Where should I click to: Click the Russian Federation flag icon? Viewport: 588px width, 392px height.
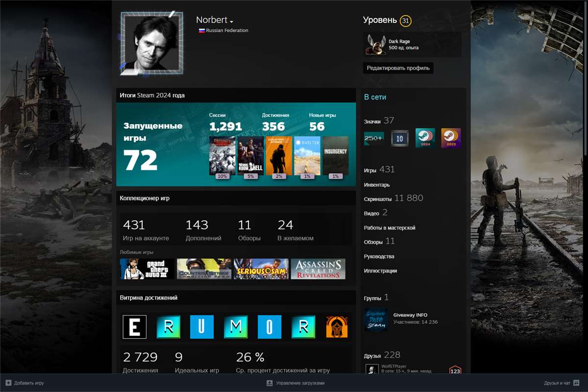pos(201,30)
